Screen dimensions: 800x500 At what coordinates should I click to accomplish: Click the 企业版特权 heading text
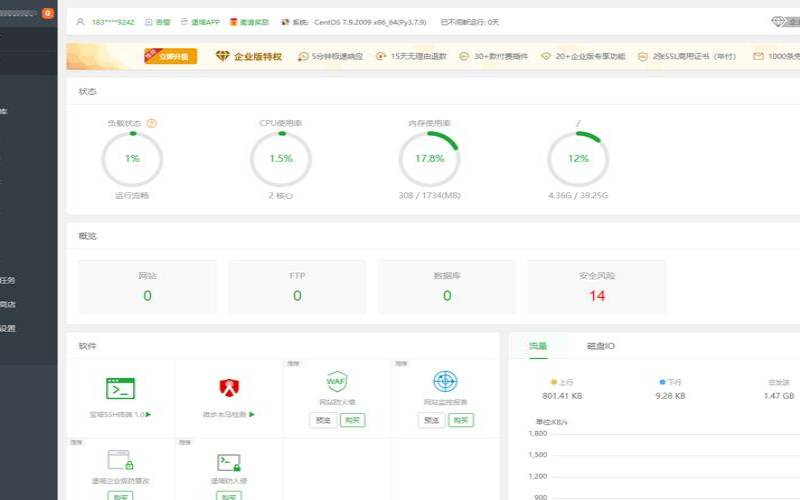258,56
